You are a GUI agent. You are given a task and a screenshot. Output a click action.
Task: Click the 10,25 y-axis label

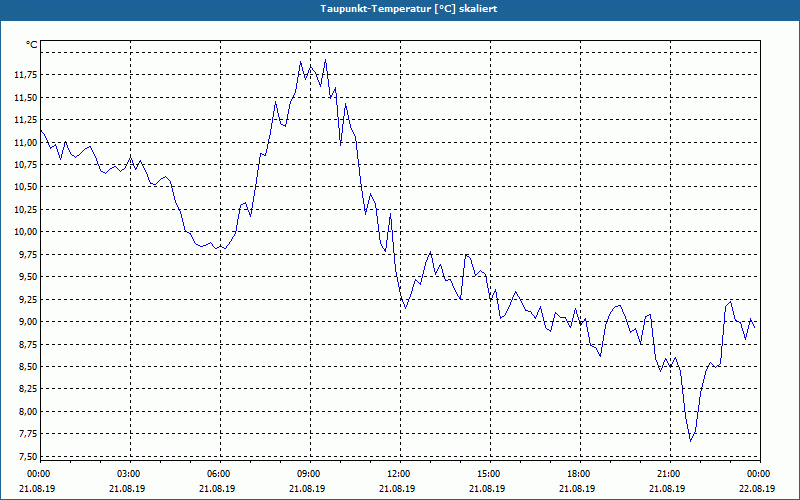click(x=26, y=209)
